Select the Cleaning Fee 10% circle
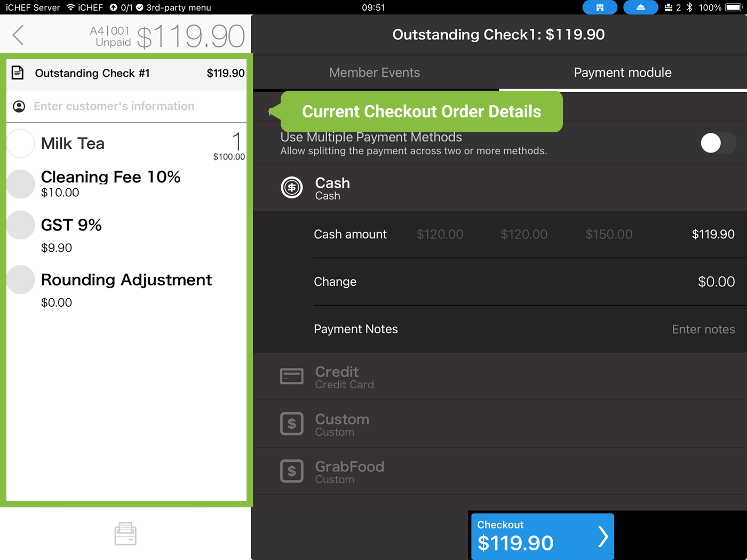Image resolution: width=747 pixels, height=560 pixels. pyautogui.click(x=21, y=184)
